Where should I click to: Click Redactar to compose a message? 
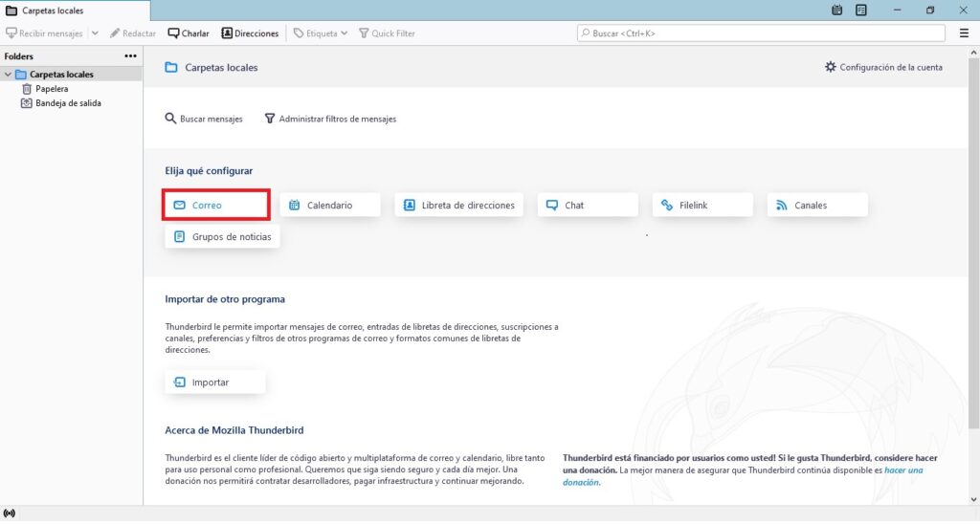pyautogui.click(x=132, y=33)
